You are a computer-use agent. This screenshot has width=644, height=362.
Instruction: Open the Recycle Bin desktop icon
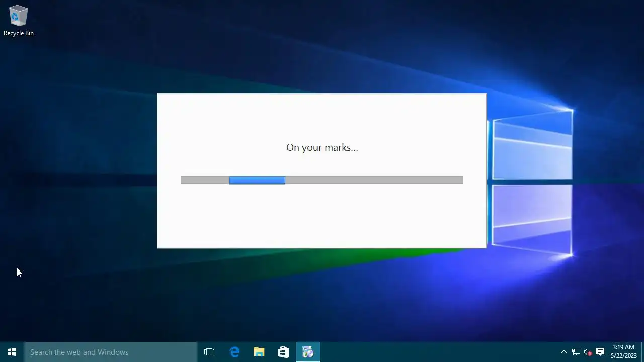(18, 21)
